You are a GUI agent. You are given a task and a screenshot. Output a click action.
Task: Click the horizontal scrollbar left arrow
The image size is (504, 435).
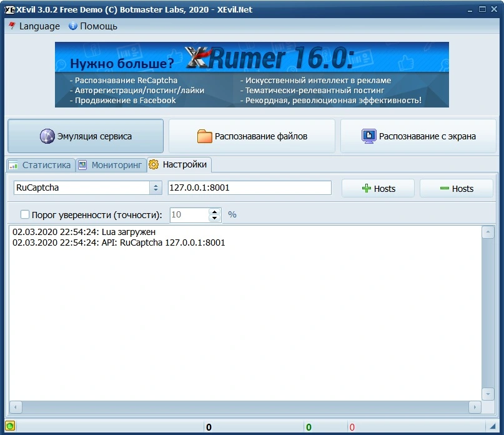[x=16, y=407]
